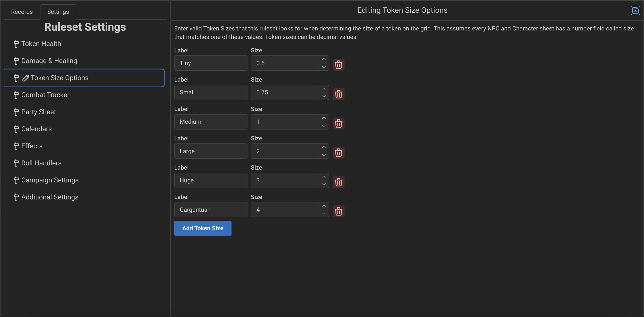Open Combat Tracker settings

[45, 95]
